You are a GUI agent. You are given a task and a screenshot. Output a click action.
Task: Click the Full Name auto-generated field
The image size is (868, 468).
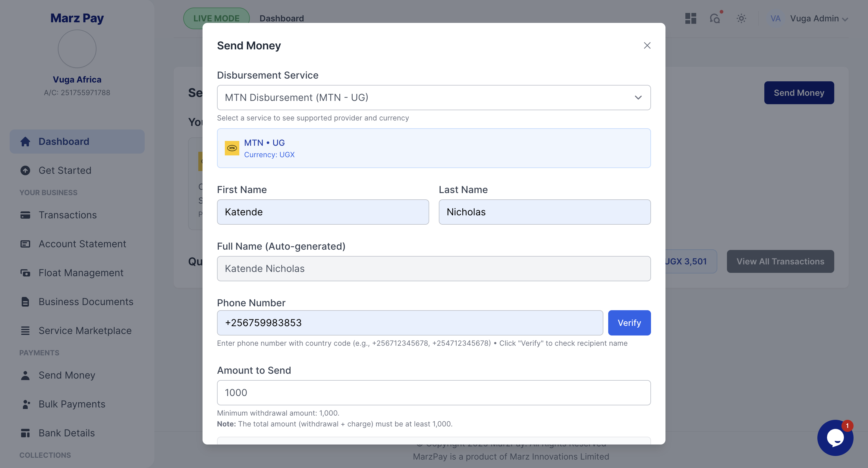pos(434,268)
